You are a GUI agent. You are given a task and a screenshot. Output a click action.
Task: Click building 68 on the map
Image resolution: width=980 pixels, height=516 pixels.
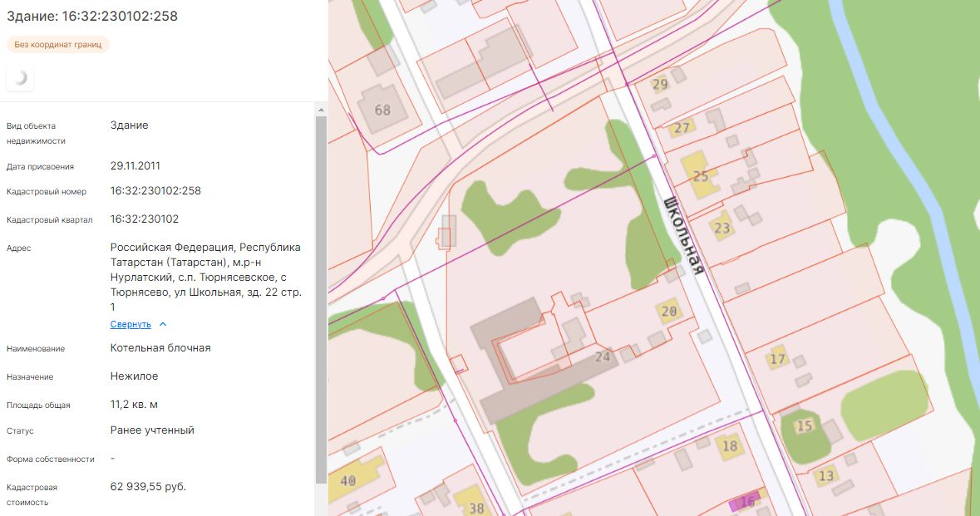click(382, 111)
